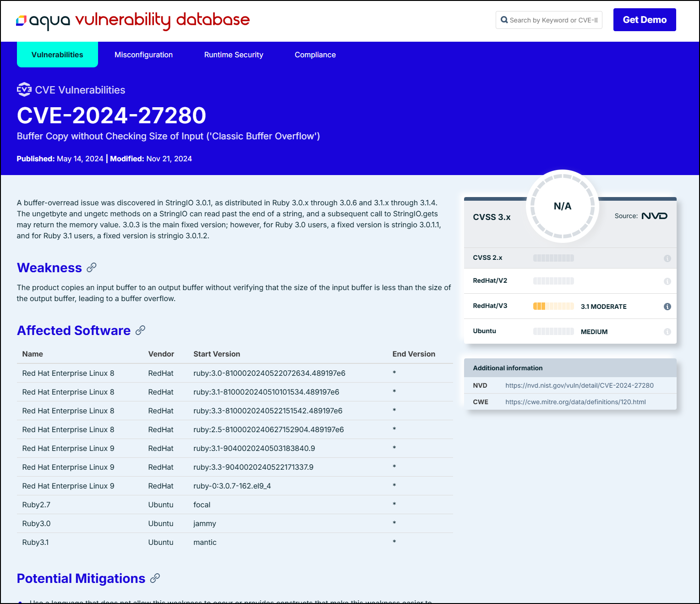Click ruby:3.1-8100020240510101534.489197e6 cell
Screen dimensions: 700x604
click(266, 392)
